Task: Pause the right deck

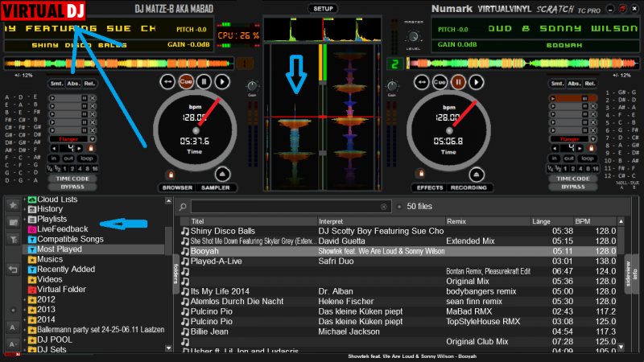Action: (x=458, y=82)
